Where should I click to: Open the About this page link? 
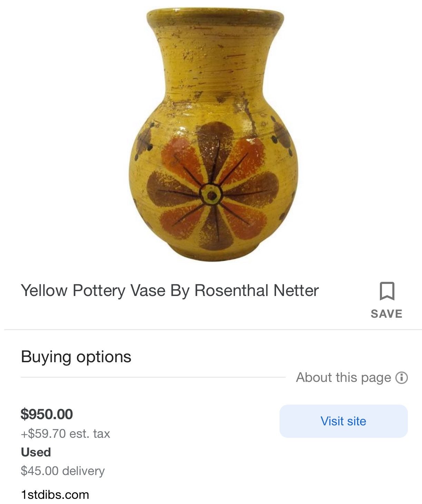[x=343, y=377]
